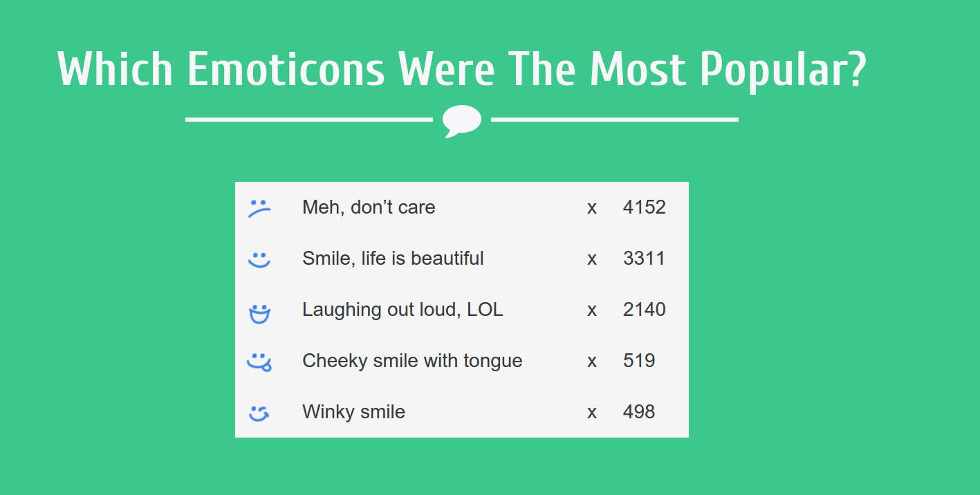Select the 'Meh, don't care' label
Screen dimensions: 980x495
(369, 207)
